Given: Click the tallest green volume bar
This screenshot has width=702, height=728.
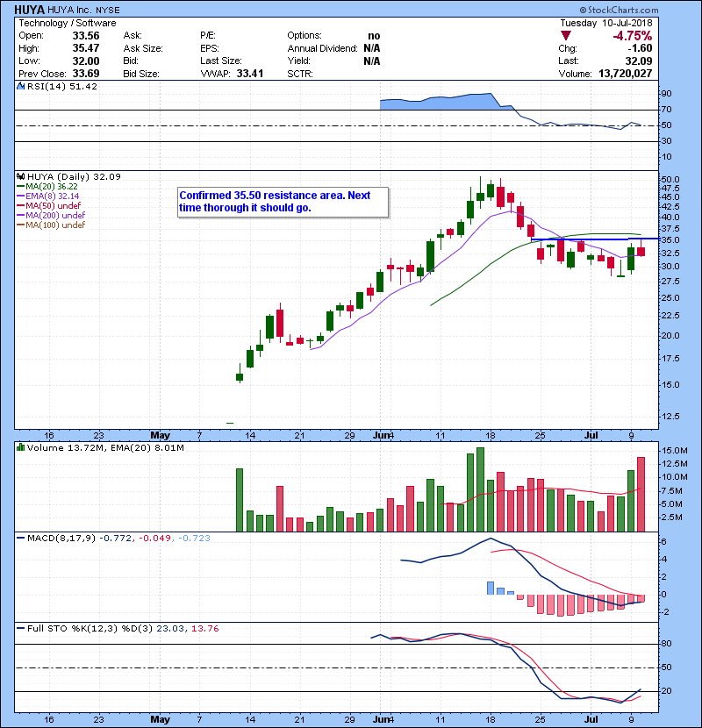Looking at the screenshot, I should coord(480,489).
